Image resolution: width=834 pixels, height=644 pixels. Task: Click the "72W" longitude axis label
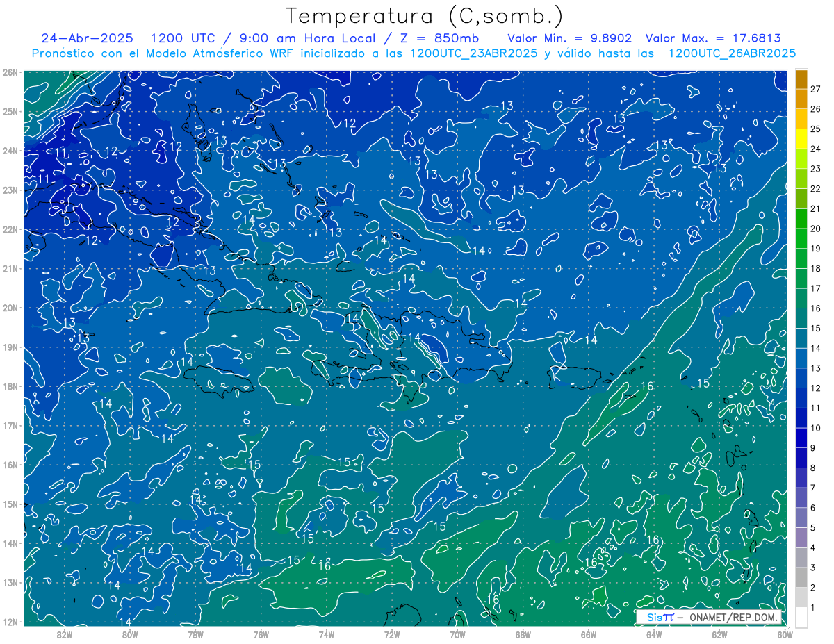click(x=392, y=634)
